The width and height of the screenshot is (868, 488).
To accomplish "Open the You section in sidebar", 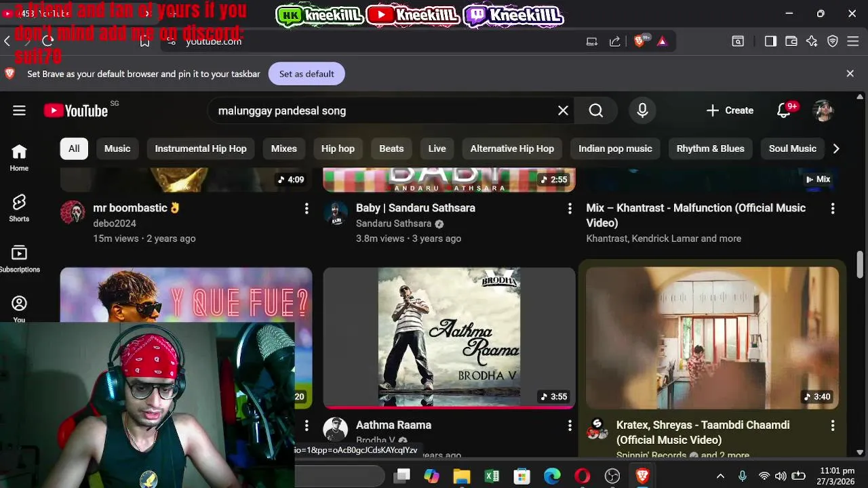I will tap(19, 309).
